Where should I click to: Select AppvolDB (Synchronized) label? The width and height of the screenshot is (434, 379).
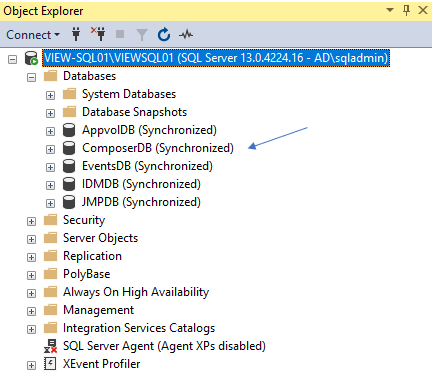point(149,130)
